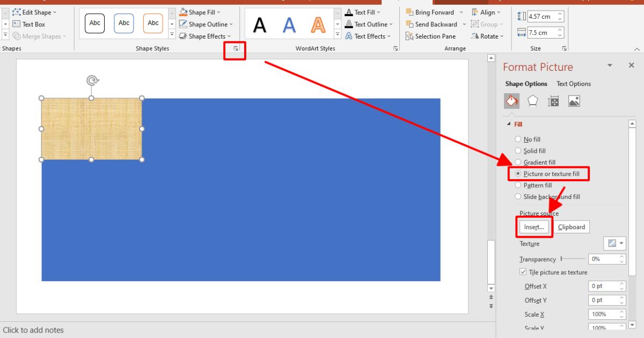The width and height of the screenshot is (644, 338).
Task: Click the Transparency 0% value field
Action: click(603, 259)
